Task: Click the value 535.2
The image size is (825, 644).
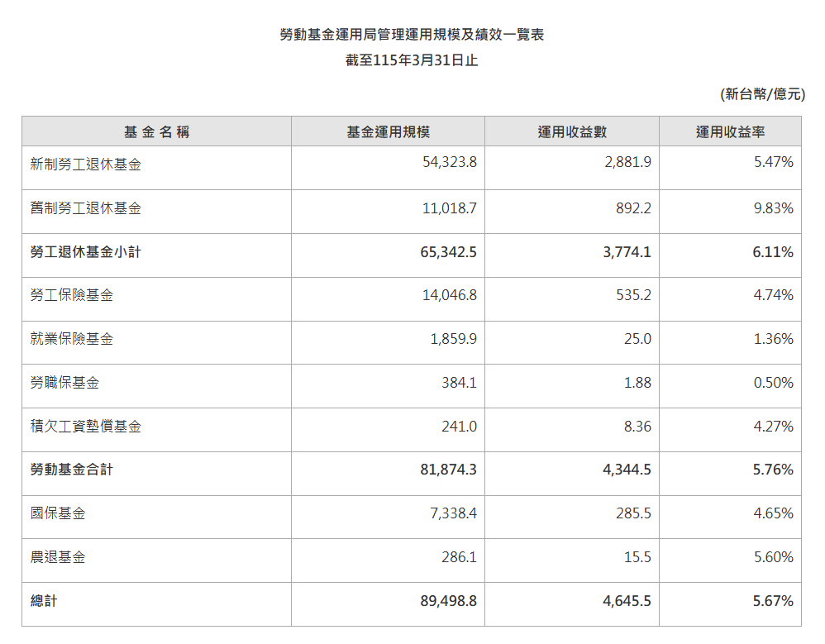Action: tap(633, 295)
